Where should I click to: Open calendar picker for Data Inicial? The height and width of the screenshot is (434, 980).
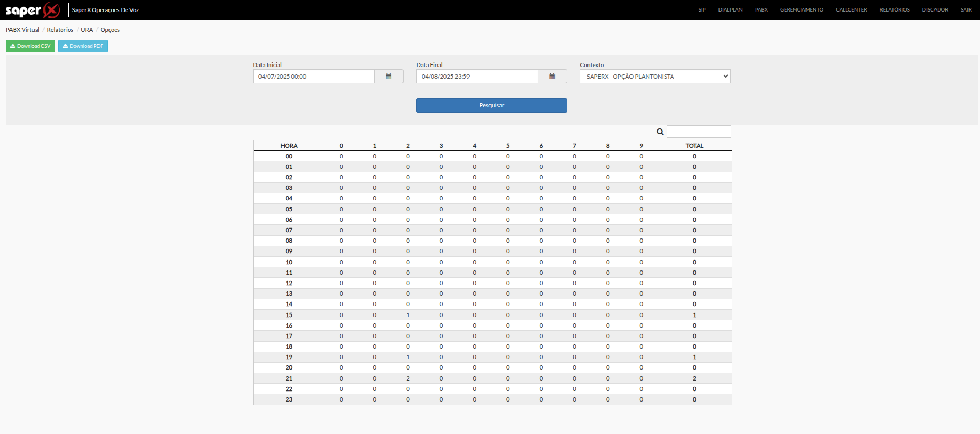389,77
